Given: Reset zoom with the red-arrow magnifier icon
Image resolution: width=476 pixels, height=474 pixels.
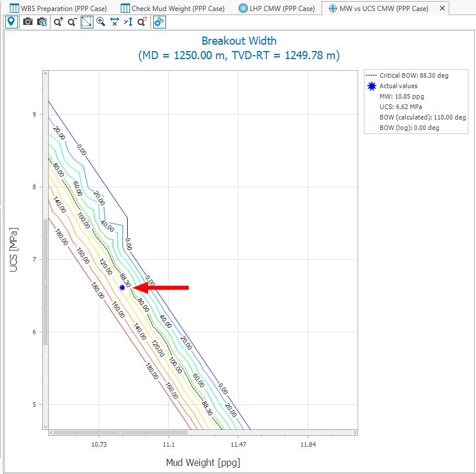Looking at the screenshot, I should (x=142, y=22).
